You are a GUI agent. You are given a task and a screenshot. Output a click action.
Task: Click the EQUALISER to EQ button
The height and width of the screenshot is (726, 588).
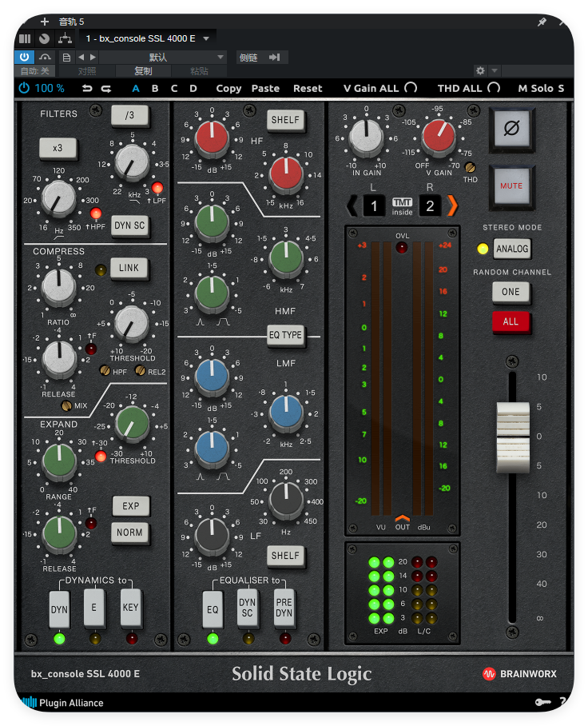click(213, 609)
